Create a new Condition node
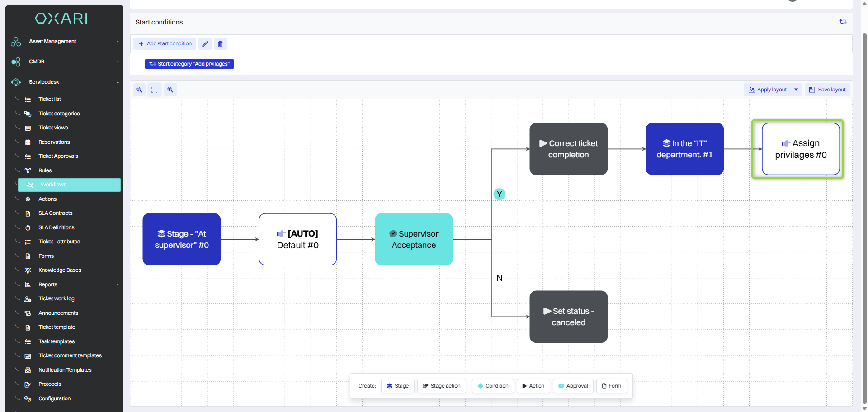The height and width of the screenshot is (412, 868). tap(493, 386)
